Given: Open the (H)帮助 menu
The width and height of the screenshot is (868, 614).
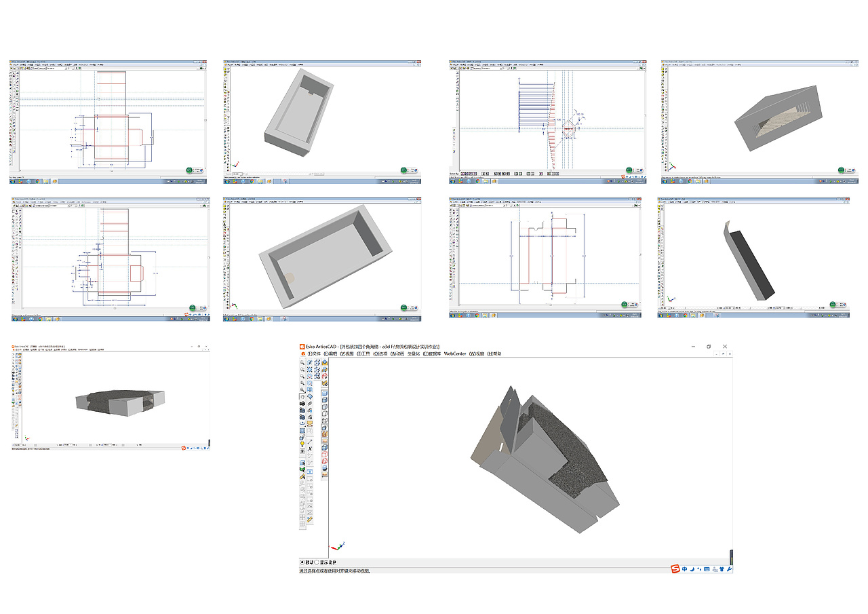Looking at the screenshot, I should click(x=494, y=353).
